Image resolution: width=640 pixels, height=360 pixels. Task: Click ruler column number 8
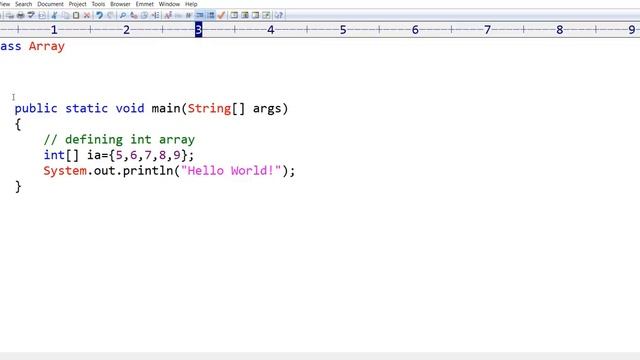tap(560, 29)
